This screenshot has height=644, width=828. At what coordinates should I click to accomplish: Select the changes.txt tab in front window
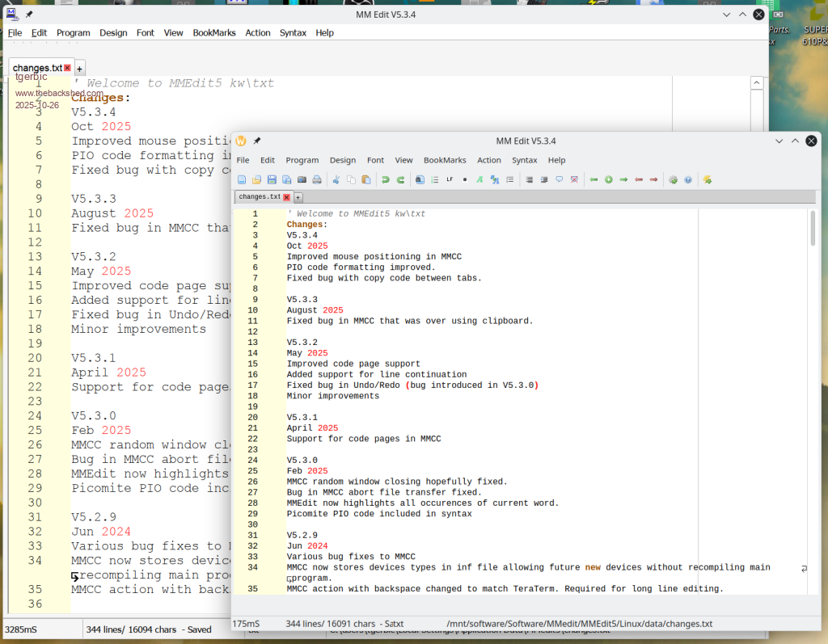point(259,196)
